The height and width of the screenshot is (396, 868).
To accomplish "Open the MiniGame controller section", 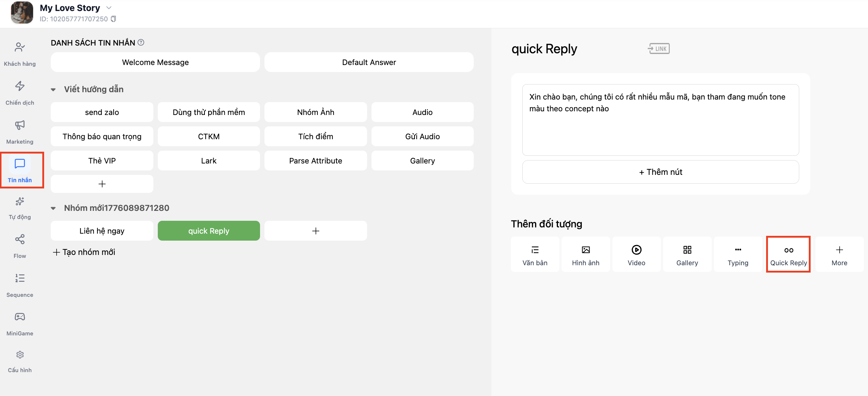I will coord(20,323).
